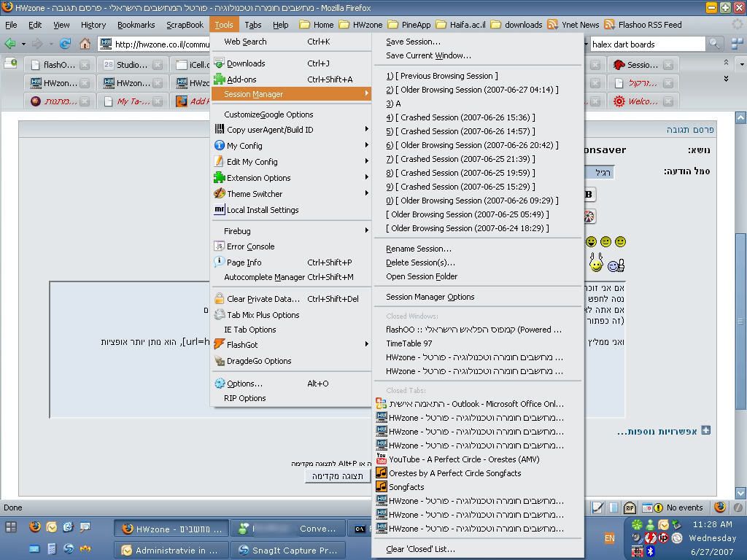Screen dimensions: 747x560
Task: Expand the Extension Options submenu arrow
Action: click(366, 177)
